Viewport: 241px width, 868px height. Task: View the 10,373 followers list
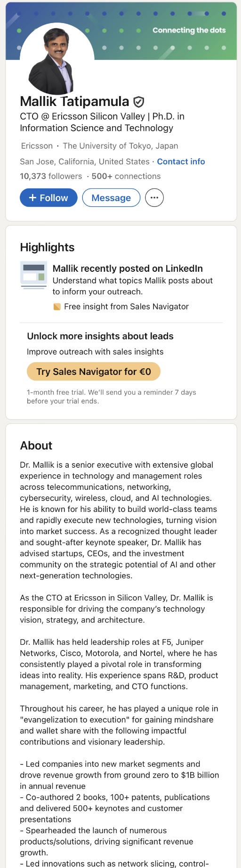coord(51,176)
